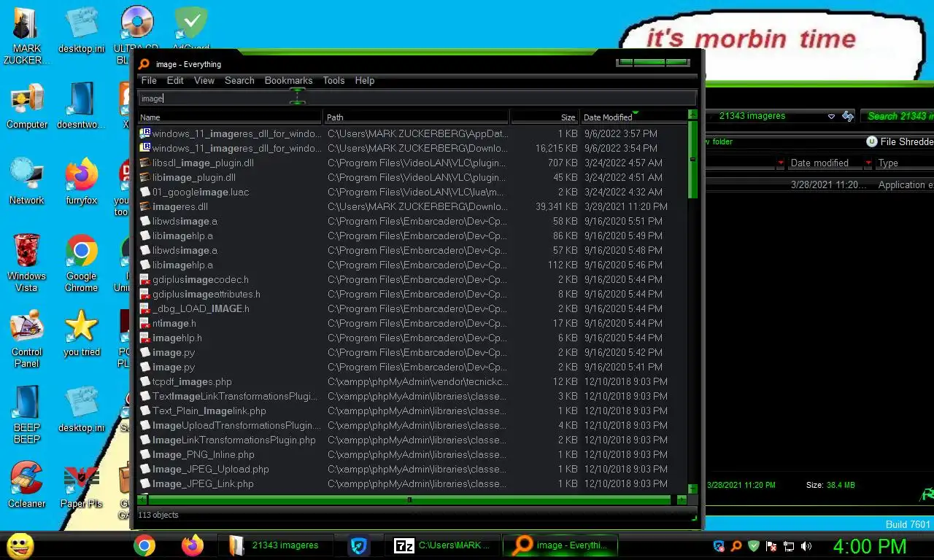This screenshot has width=934, height=560.
Task: Click the left arrow of the horizontal scrollbar
Action: [x=142, y=499]
